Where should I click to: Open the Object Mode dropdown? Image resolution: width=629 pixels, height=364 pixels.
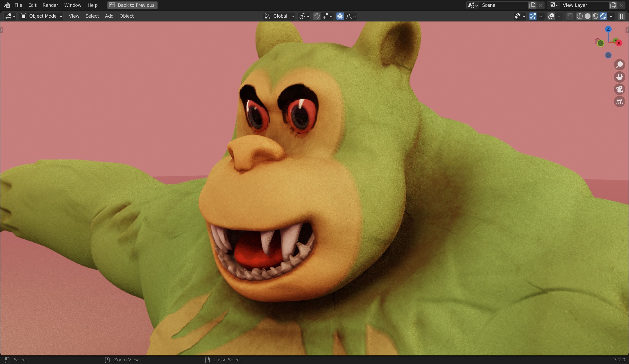coord(41,16)
